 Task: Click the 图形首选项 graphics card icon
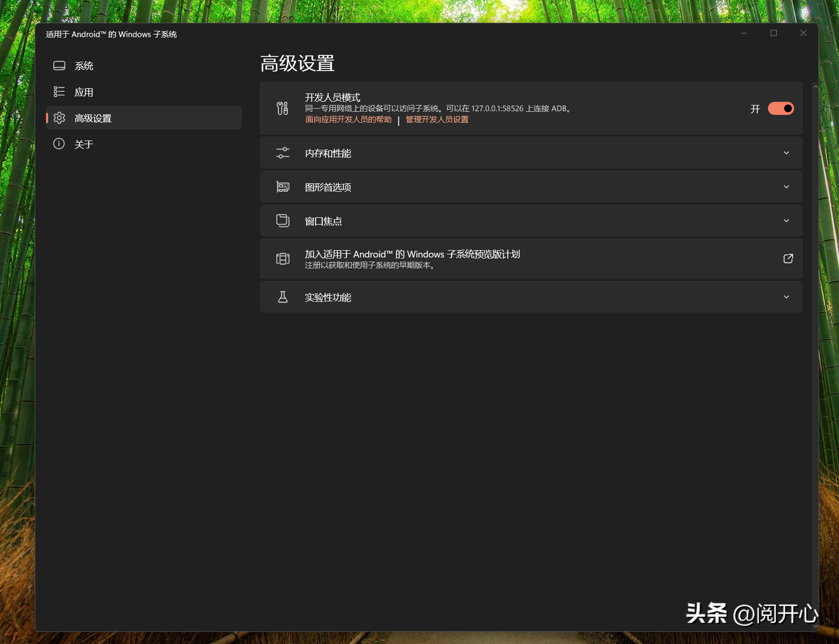tap(282, 186)
